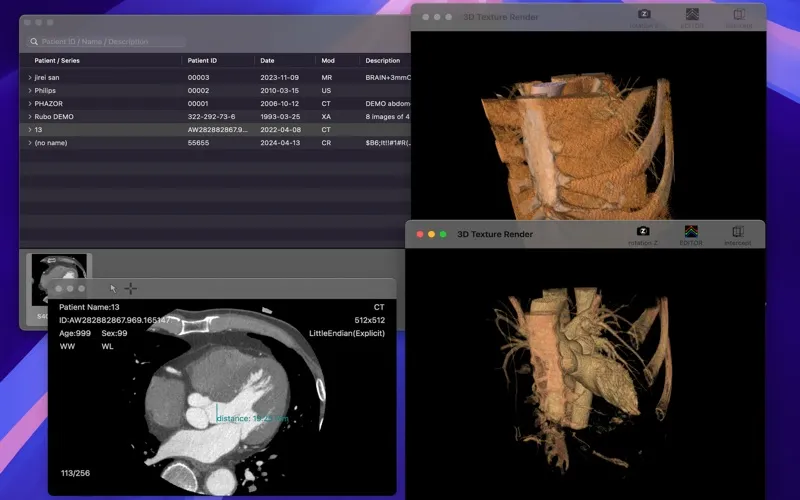Open EDITOR in front 3D Texture Render window

tap(691, 231)
